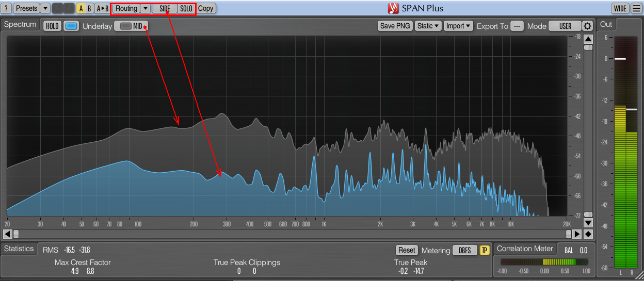This screenshot has width=644, height=281.
Task: Expand the routing presets dropdown arrow
Action: coord(145,8)
